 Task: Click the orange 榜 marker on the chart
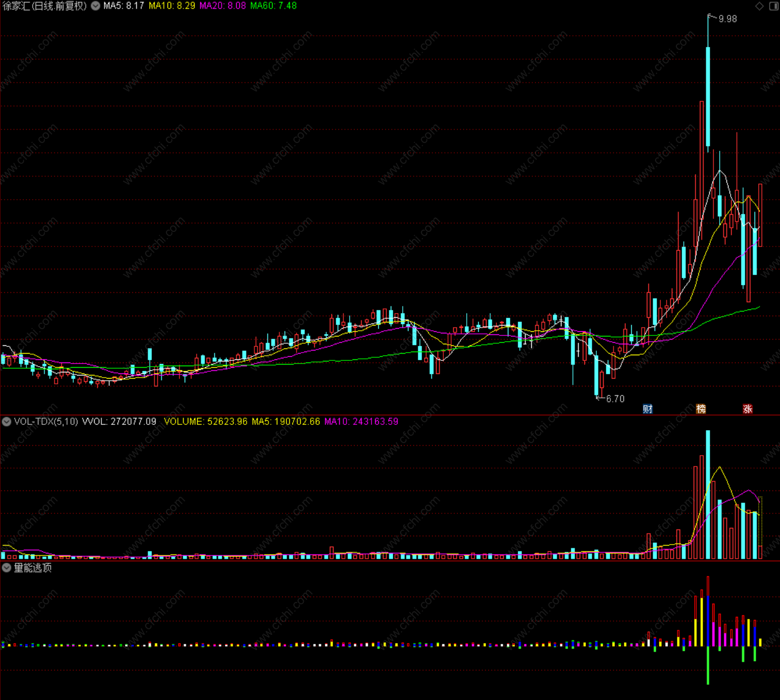[x=701, y=409]
